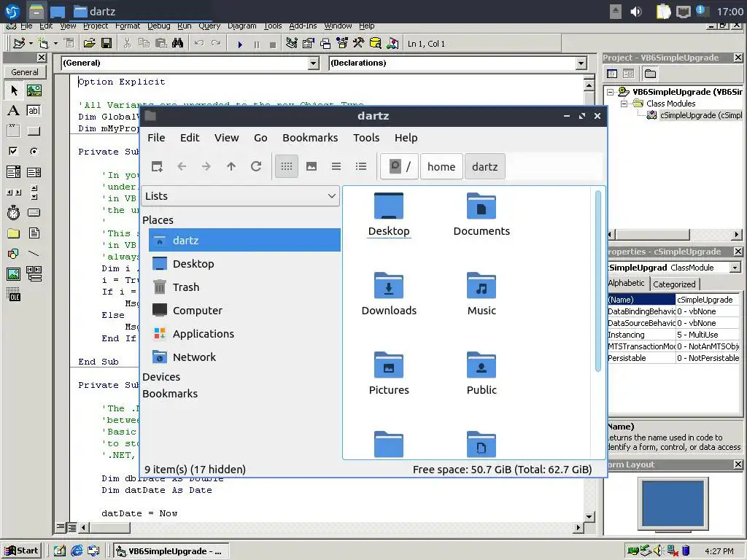The width and height of the screenshot is (747, 560).
Task: Select the PictureBox control in toolbox
Action: (x=34, y=90)
